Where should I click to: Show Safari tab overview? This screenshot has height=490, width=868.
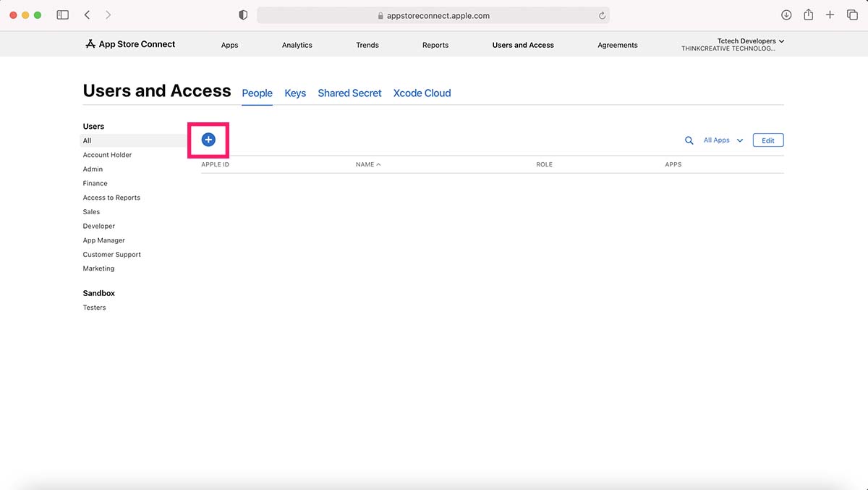click(x=852, y=15)
